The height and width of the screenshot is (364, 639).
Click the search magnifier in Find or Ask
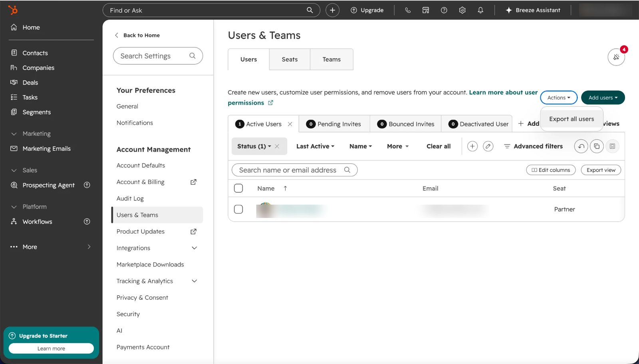[310, 10]
